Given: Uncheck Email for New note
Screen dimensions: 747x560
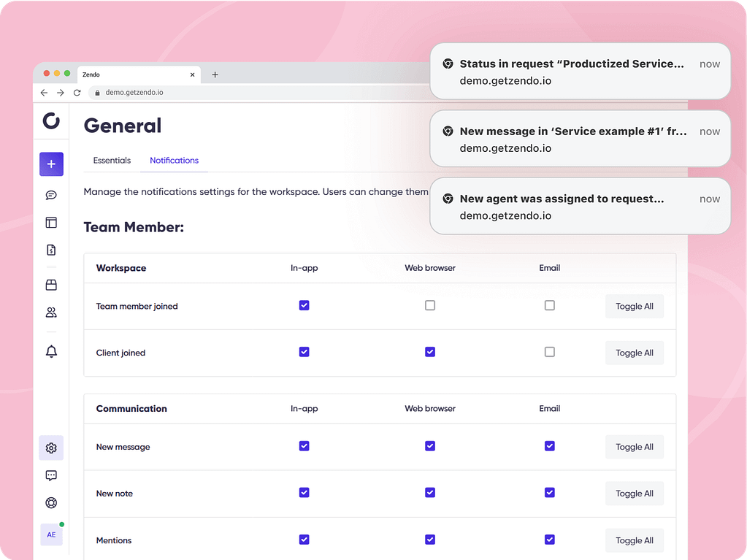Looking at the screenshot, I should [x=550, y=492].
